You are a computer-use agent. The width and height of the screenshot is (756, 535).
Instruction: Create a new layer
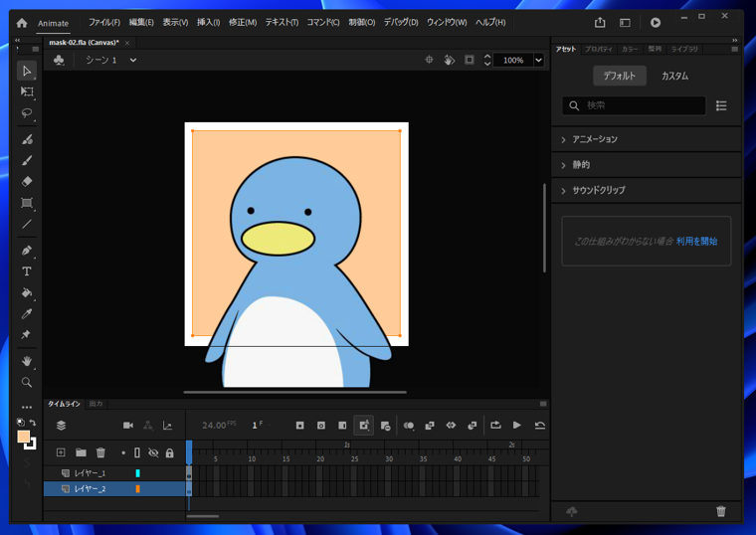coord(61,452)
